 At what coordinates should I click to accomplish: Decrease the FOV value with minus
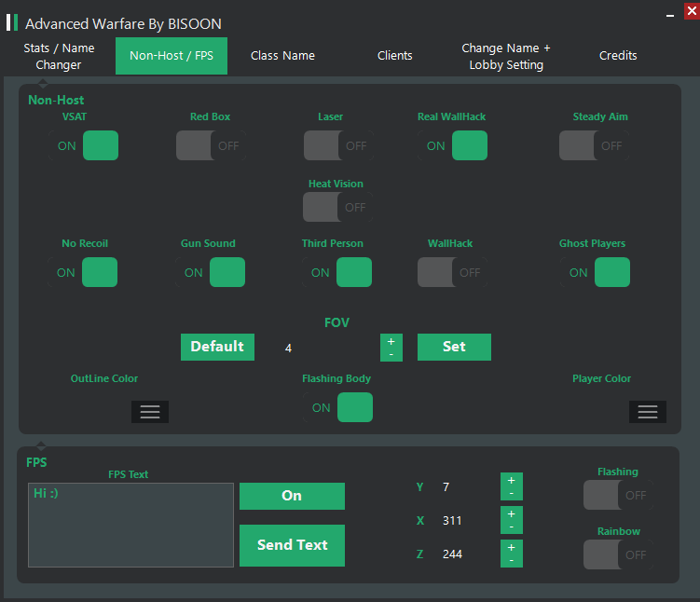391,354
